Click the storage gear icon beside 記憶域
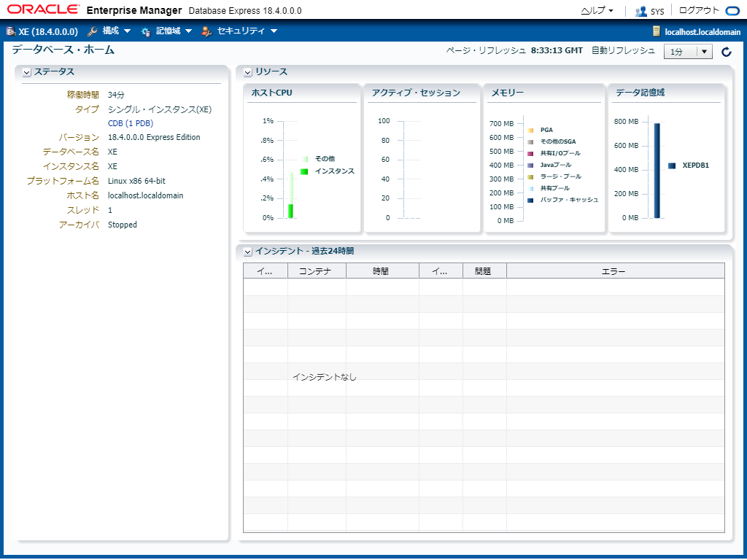Screen dimensions: 747x560 [146, 31]
